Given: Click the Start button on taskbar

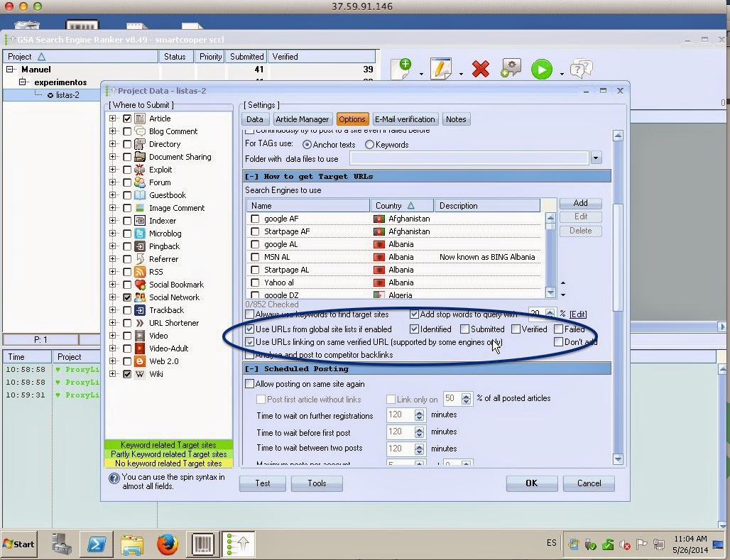Looking at the screenshot, I should coord(18,544).
